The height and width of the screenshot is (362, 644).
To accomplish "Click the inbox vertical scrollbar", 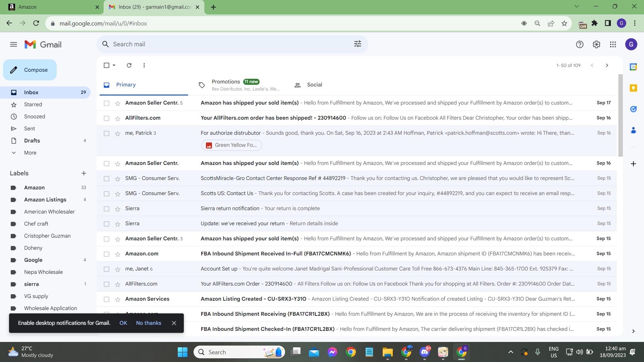I will pyautogui.click(x=621, y=115).
